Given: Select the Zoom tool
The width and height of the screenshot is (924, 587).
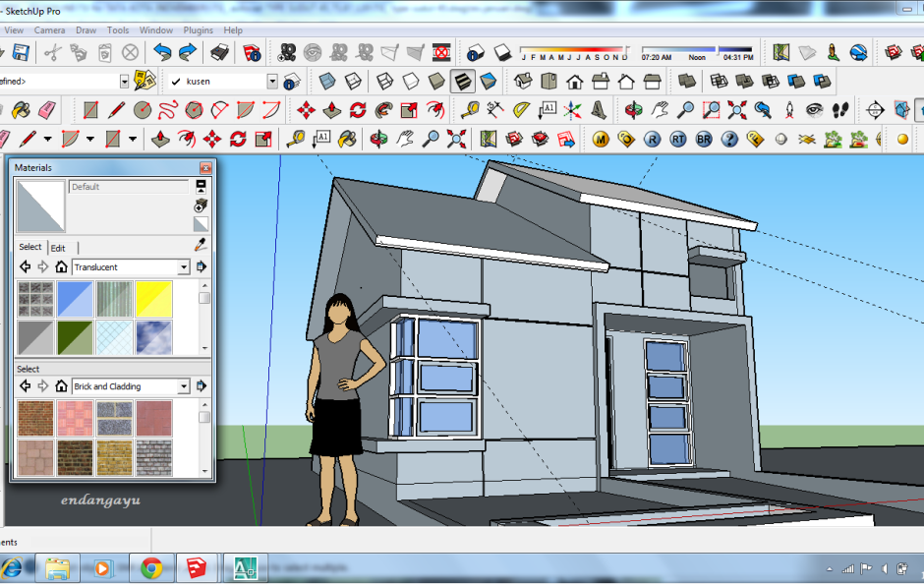Looking at the screenshot, I should click(687, 110).
